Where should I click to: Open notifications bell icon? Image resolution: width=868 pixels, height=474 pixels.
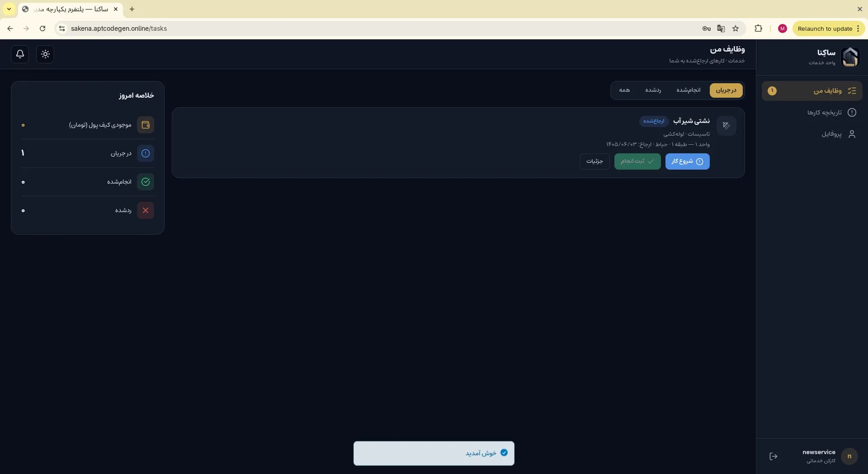20,54
